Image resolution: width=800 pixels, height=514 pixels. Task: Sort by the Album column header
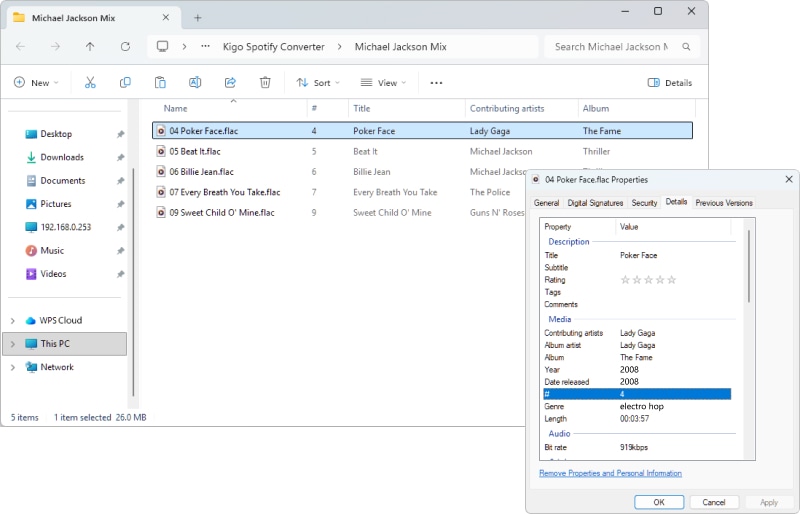596,108
